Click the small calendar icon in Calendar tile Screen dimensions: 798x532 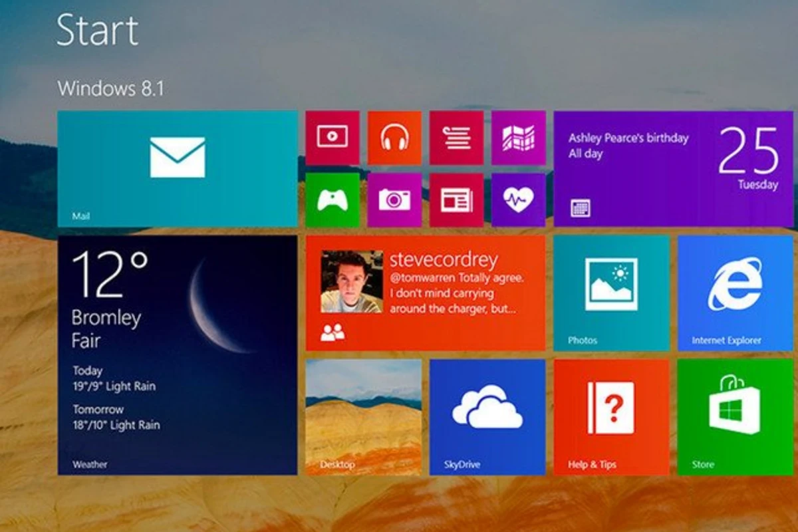(581, 208)
